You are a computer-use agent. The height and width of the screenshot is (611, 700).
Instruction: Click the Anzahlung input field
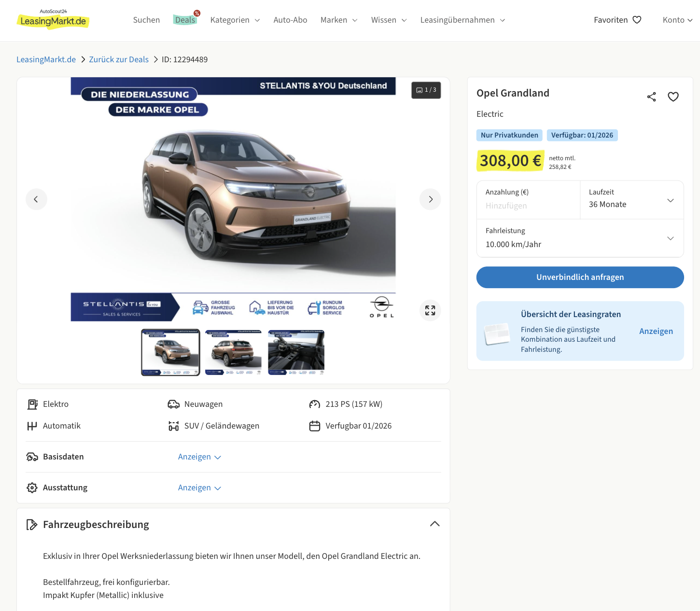(528, 206)
